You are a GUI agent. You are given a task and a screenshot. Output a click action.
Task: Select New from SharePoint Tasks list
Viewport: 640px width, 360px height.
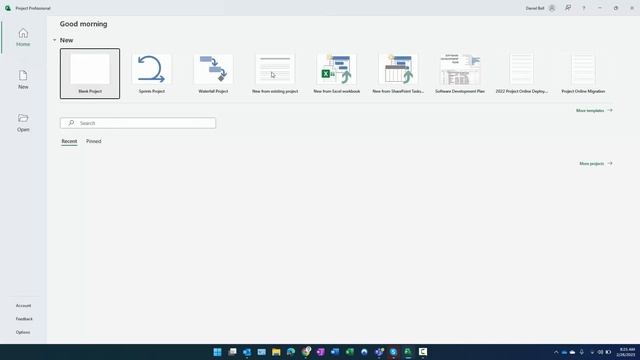[398, 73]
